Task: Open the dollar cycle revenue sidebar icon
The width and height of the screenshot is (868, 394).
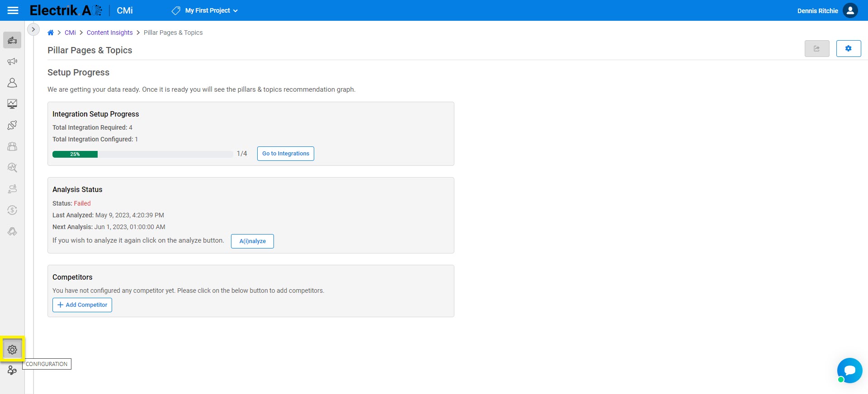Action: pos(12,210)
